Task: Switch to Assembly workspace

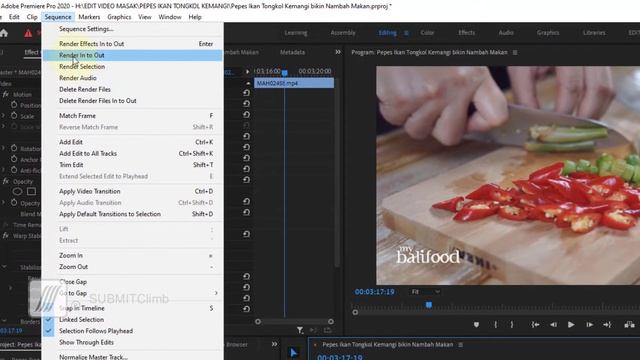Action: (x=343, y=33)
